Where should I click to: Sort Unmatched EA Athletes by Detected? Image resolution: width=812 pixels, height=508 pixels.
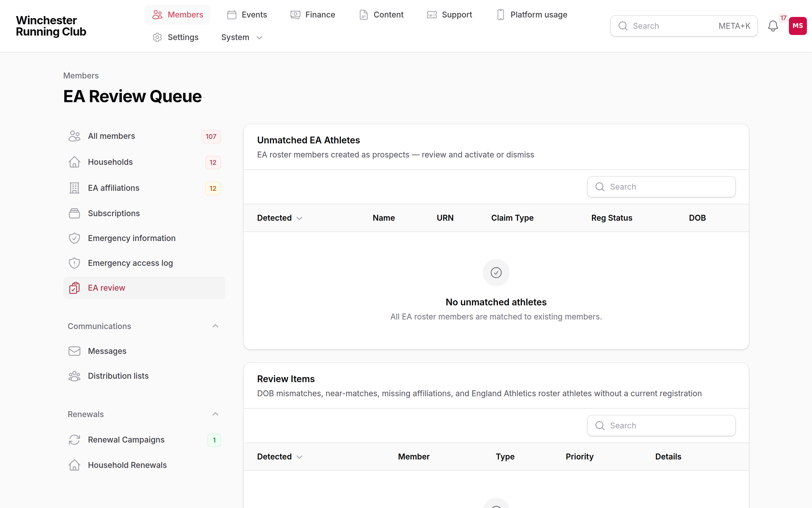[280, 218]
